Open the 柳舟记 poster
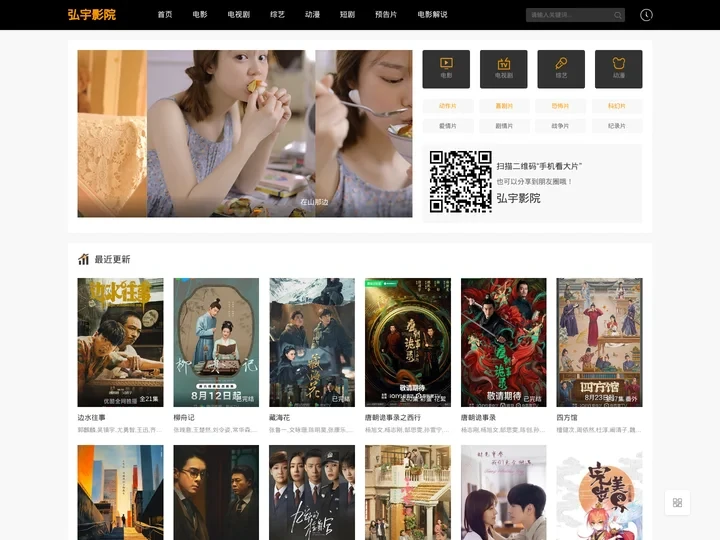 [x=216, y=342]
